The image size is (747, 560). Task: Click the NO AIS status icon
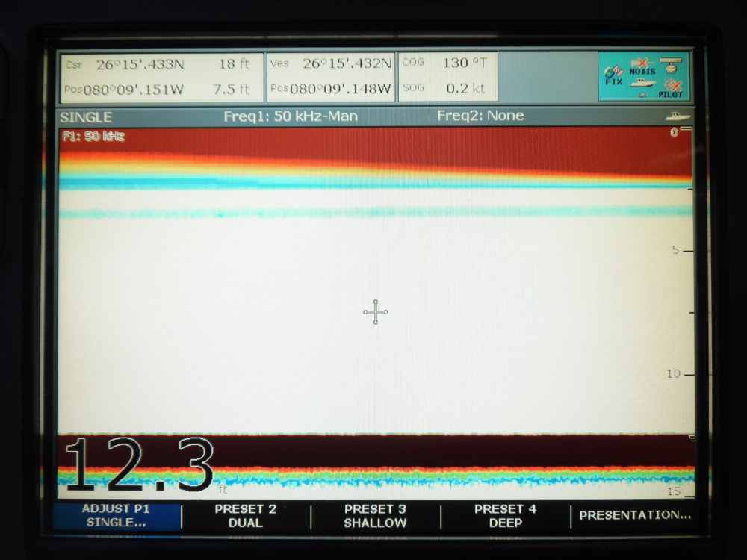pos(641,66)
